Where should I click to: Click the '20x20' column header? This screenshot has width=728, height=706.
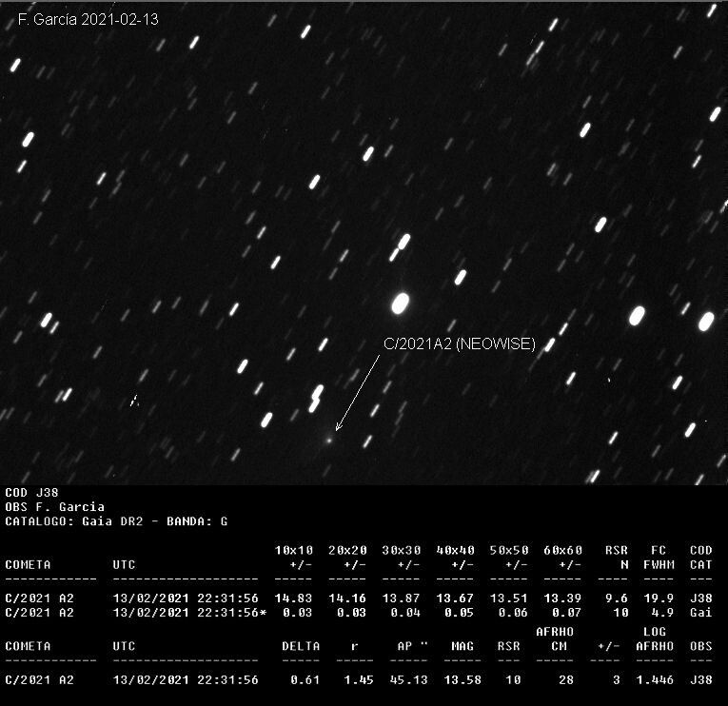click(347, 551)
